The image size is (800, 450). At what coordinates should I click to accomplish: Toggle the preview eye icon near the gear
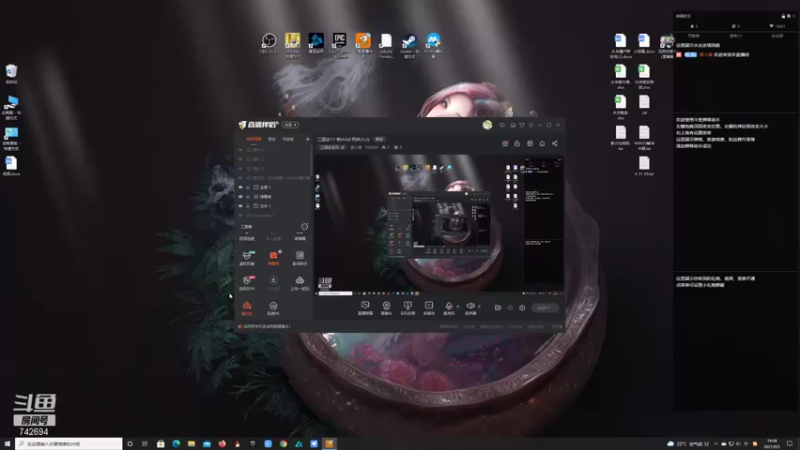[x=510, y=308]
